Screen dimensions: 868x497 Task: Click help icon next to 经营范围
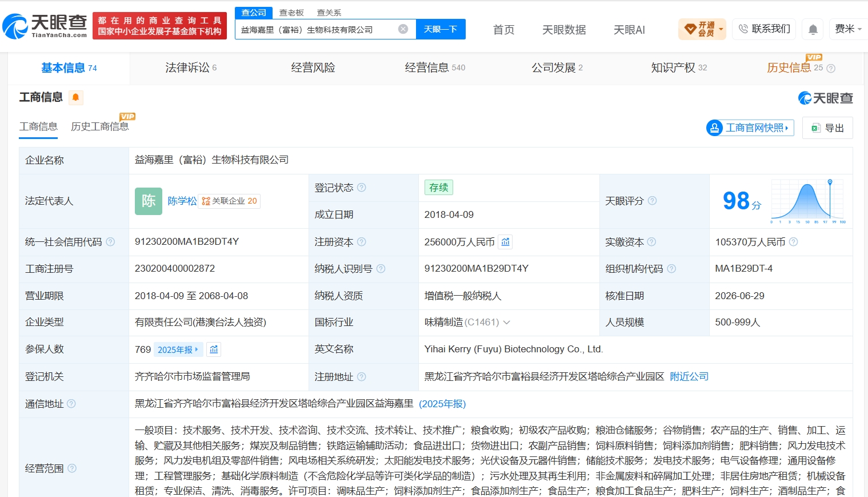(x=72, y=468)
